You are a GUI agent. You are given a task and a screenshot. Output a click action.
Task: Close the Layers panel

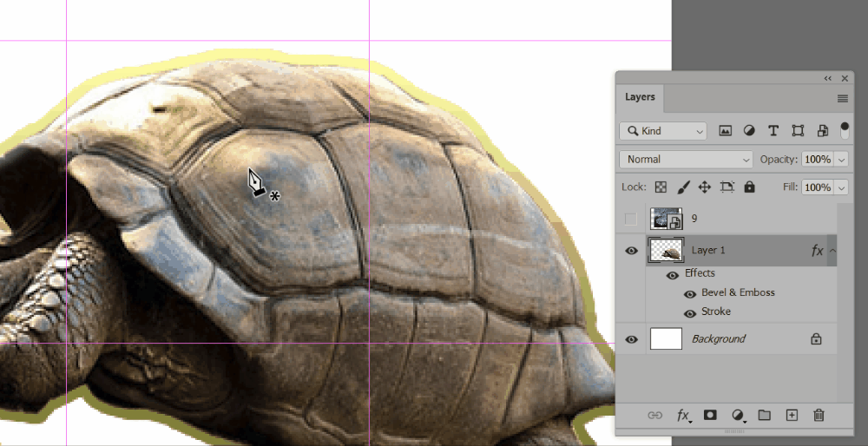(x=845, y=79)
